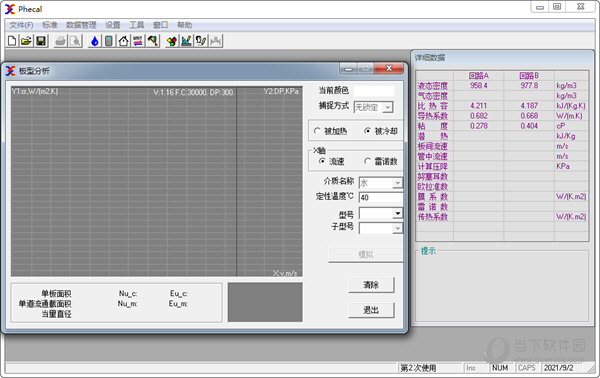This screenshot has width=600, height=378.
Task: Expand the 型号 combo box
Action: (398, 213)
